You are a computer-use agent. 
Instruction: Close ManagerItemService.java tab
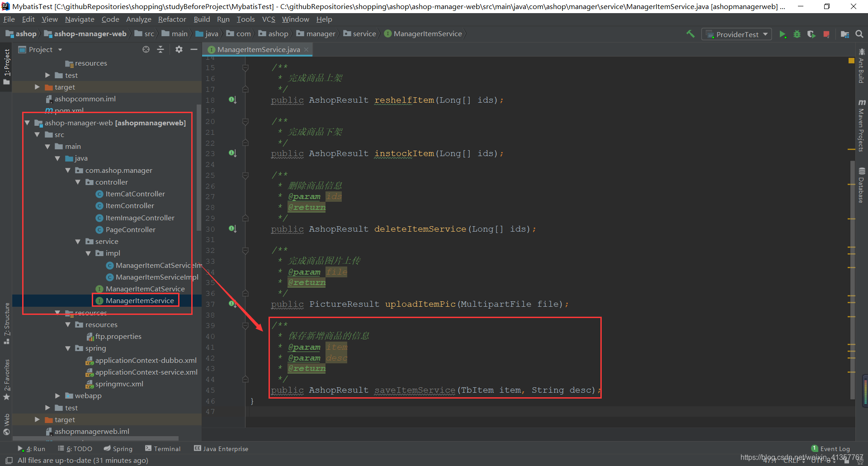point(306,49)
